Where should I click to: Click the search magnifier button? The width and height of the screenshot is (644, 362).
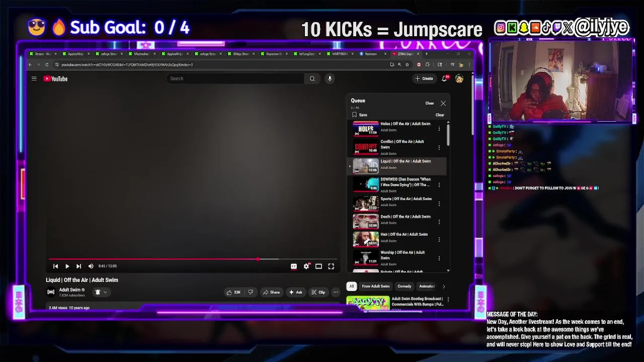point(312,78)
